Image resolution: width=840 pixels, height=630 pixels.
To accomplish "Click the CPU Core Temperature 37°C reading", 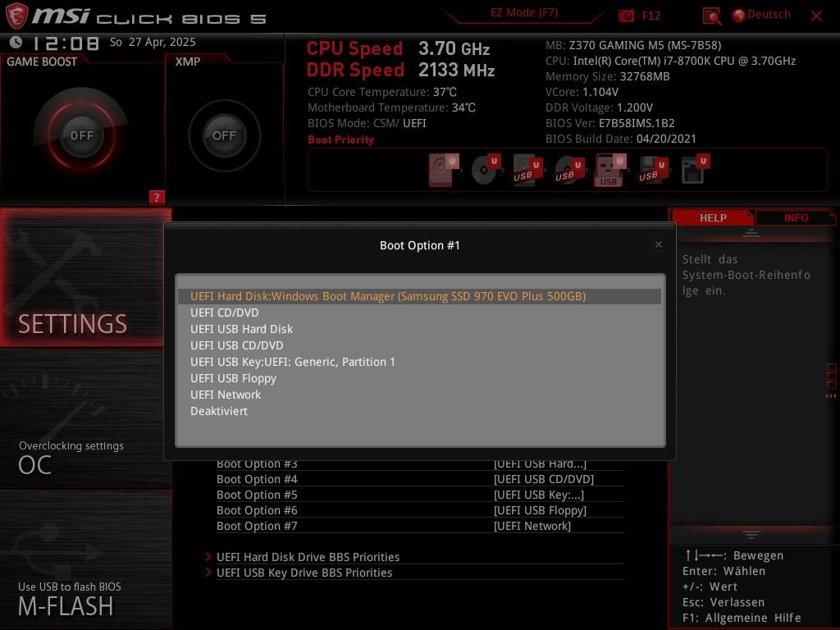I will 382,92.
